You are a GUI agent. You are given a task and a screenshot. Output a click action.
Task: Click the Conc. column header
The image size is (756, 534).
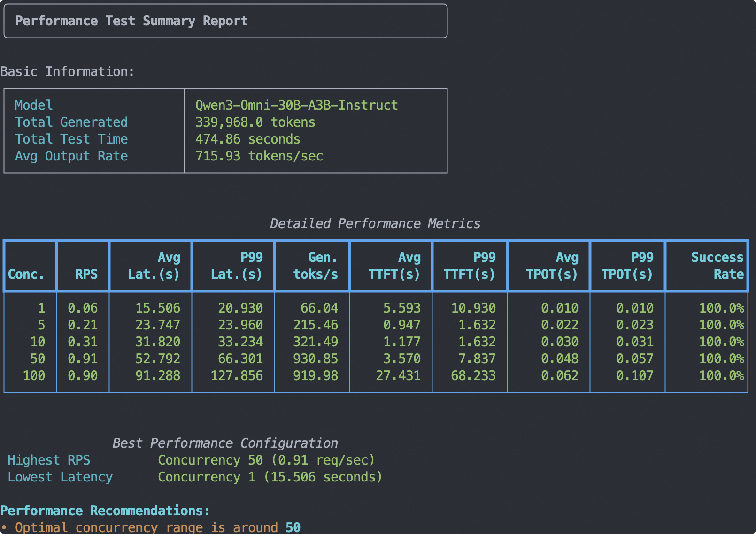(x=26, y=274)
